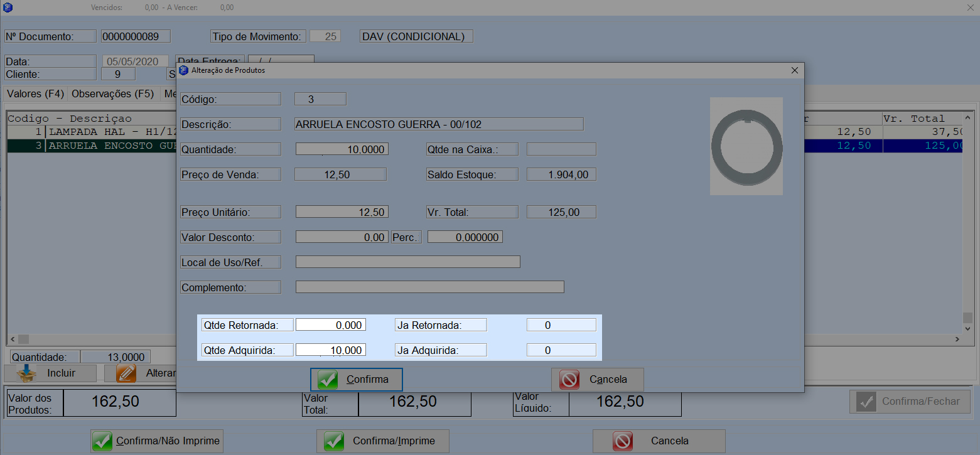Click the Valor Desconto field

342,237
